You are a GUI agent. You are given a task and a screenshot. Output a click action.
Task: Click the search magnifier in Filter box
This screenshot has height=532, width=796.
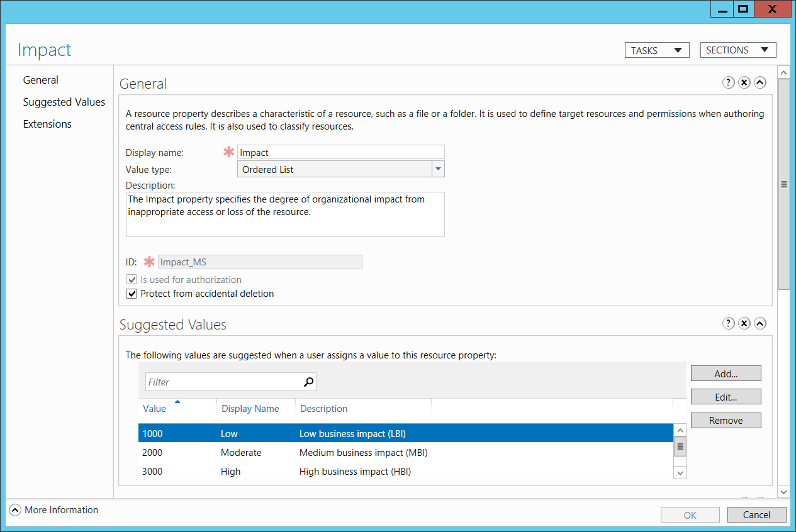[x=308, y=382]
